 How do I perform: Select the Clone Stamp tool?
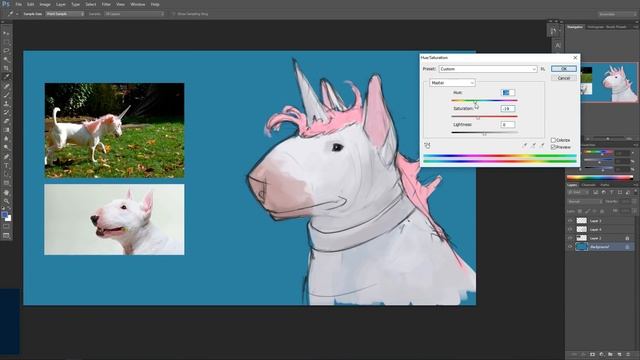click(x=6, y=104)
